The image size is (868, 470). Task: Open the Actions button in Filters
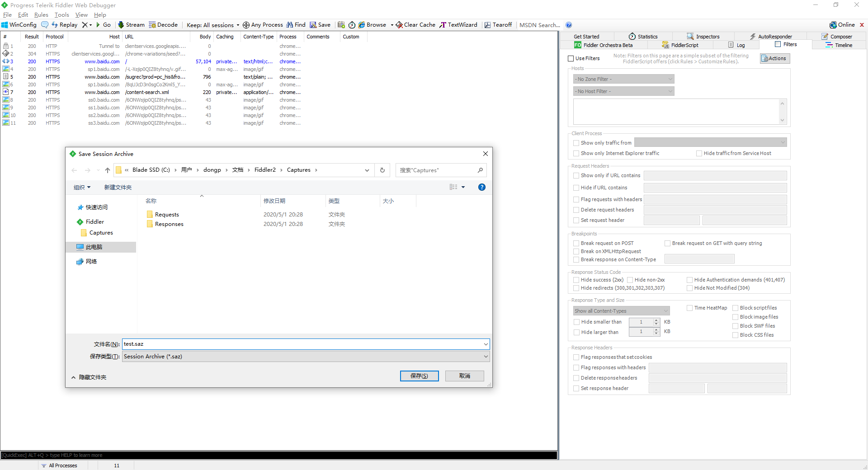[774, 58]
